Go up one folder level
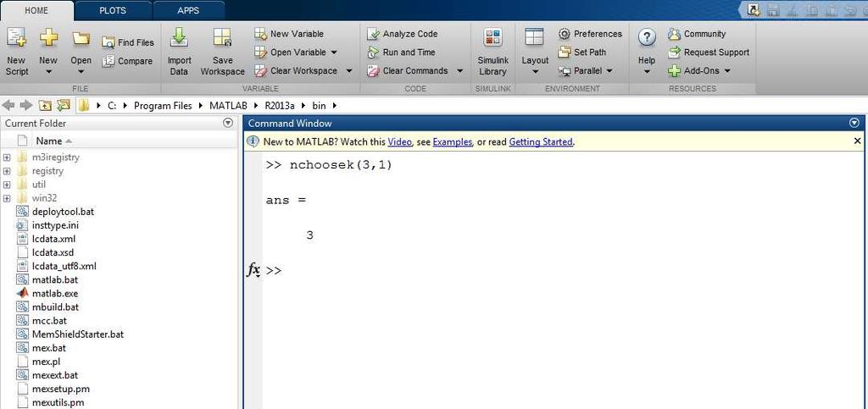 pyautogui.click(x=45, y=105)
